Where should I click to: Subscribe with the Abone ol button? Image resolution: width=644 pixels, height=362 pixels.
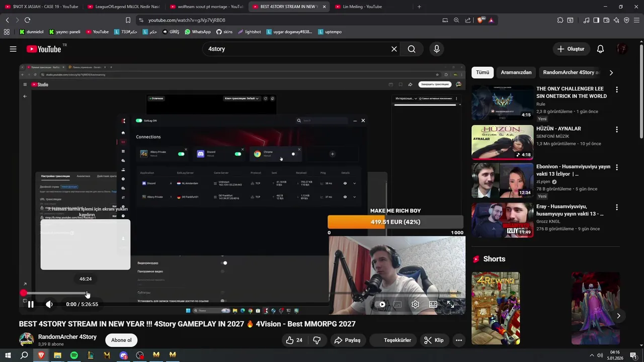pos(121,340)
